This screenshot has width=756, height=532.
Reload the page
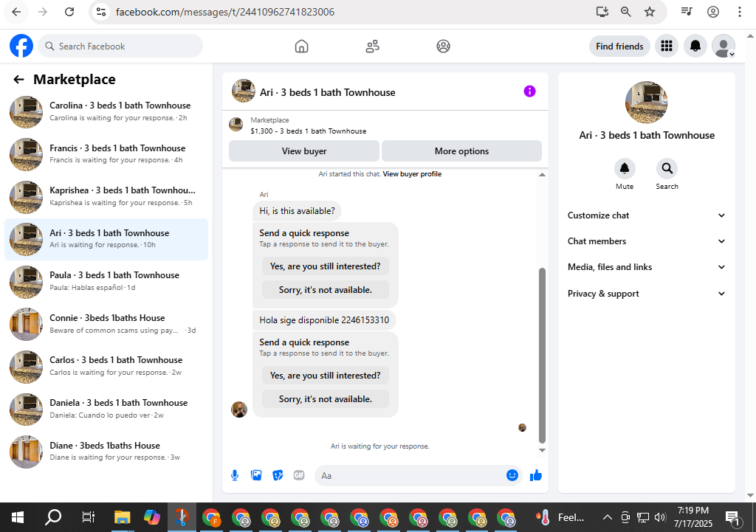(x=69, y=12)
